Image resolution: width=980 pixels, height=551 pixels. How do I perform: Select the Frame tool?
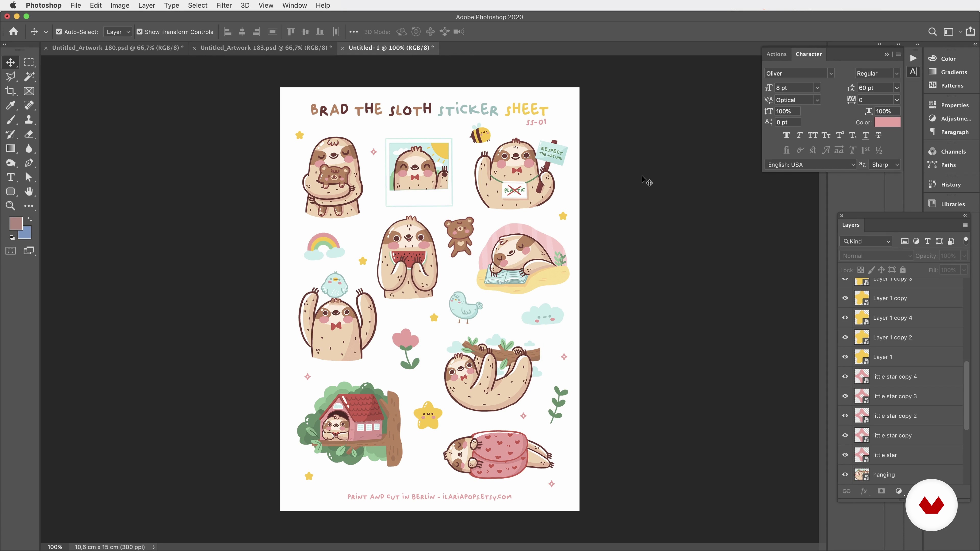(x=29, y=91)
